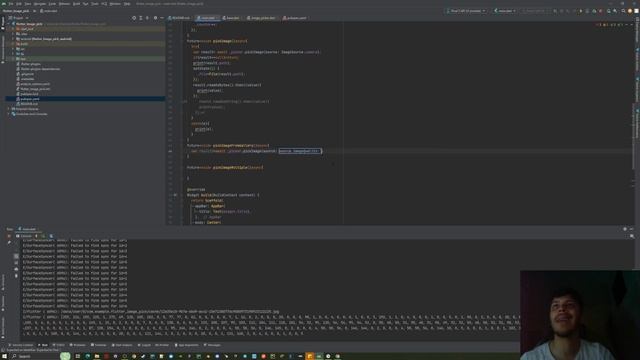
Task: Open the TODO tool window
Action: [60, 345]
